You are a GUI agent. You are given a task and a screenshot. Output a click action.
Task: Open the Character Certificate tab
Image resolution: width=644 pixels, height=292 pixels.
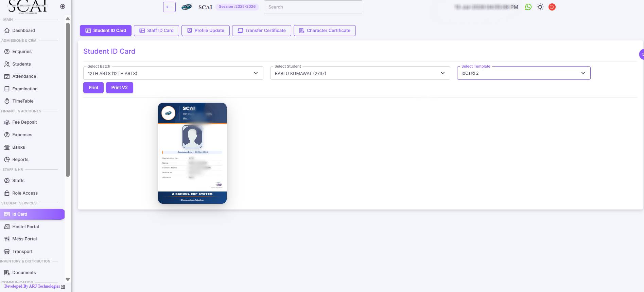click(x=325, y=31)
